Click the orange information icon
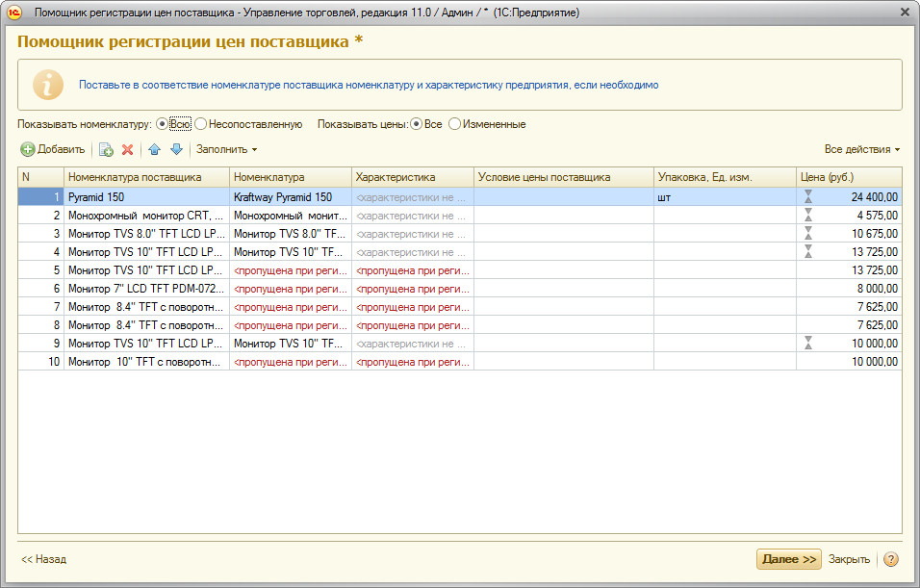Viewport: 920px width, 588px height. click(x=48, y=85)
